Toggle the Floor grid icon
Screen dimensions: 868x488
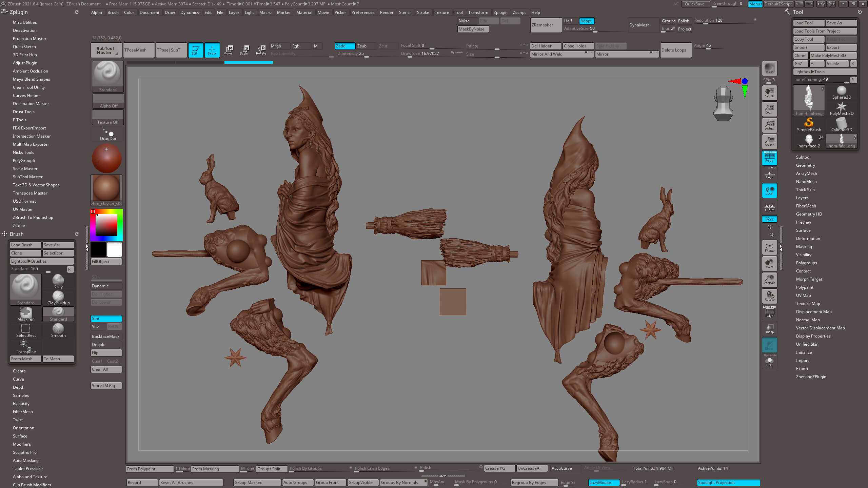(x=769, y=175)
